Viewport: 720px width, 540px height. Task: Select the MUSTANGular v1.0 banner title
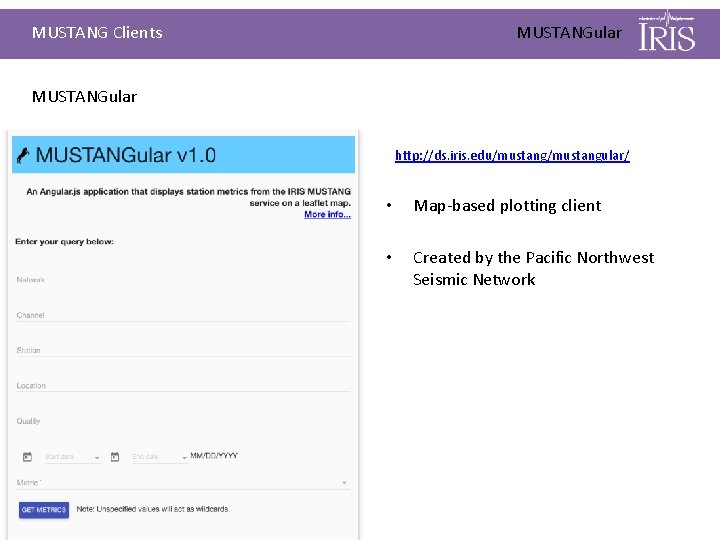[126, 155]
